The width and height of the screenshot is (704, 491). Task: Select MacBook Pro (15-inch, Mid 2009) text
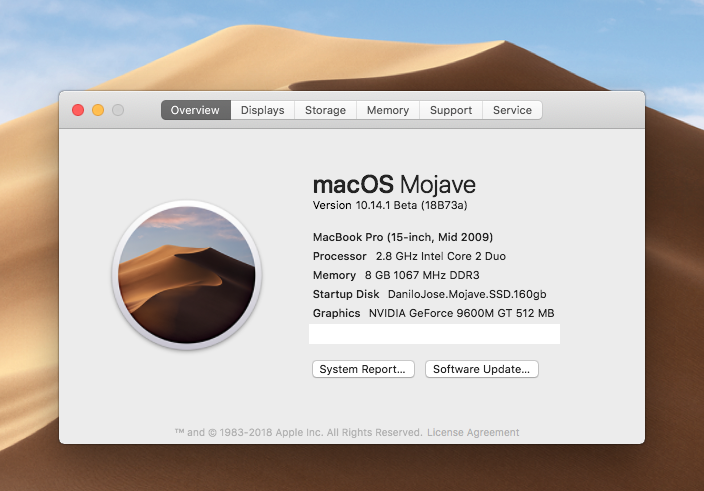[x=403, y=237]
